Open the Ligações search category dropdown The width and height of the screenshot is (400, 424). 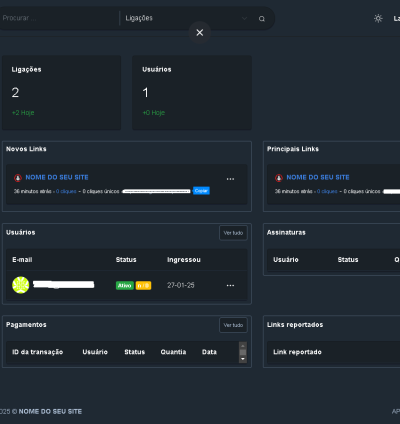[x=186, y=18]
